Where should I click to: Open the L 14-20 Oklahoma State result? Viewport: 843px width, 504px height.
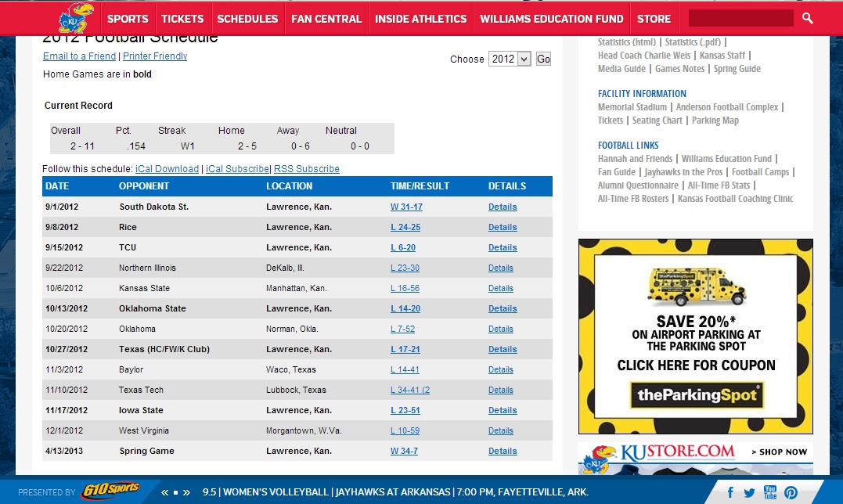pyautogui.click(x=405, y=309)
